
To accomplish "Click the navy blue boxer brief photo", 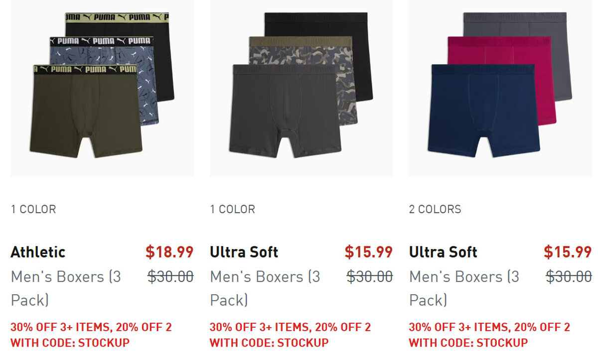I will [484, 111].
